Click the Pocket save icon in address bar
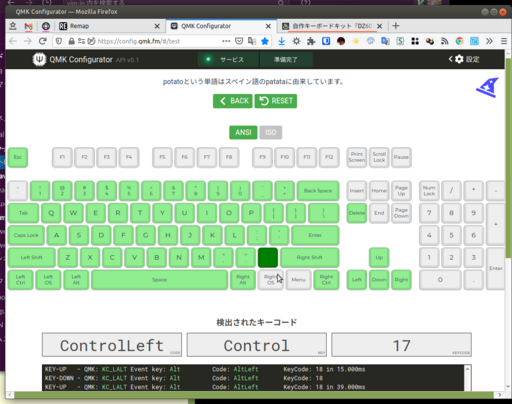This screenshot has width=512, height=404. [x=239, y=41]
